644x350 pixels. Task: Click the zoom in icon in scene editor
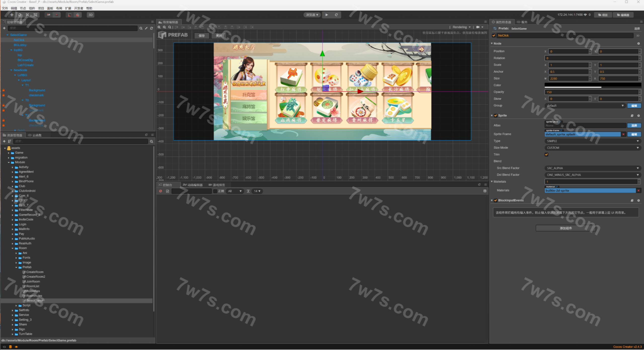point(159,27)
